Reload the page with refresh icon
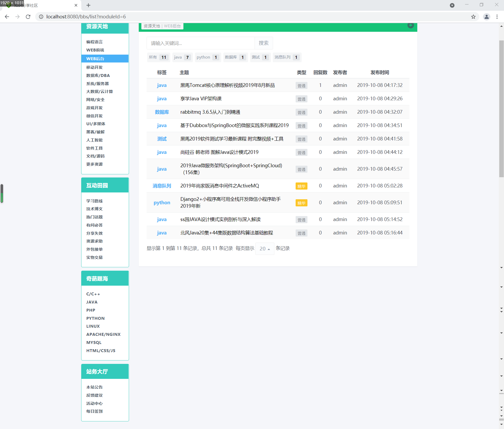 click(28, 17)
